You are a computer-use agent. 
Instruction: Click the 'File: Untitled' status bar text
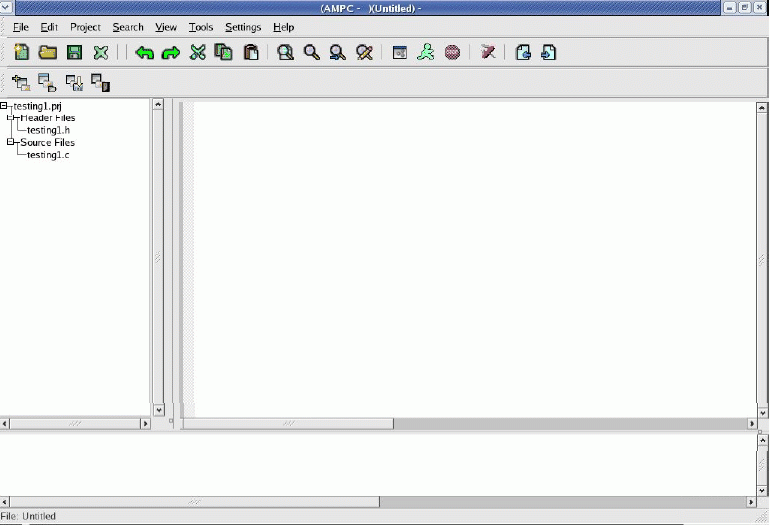click(28, 516)
